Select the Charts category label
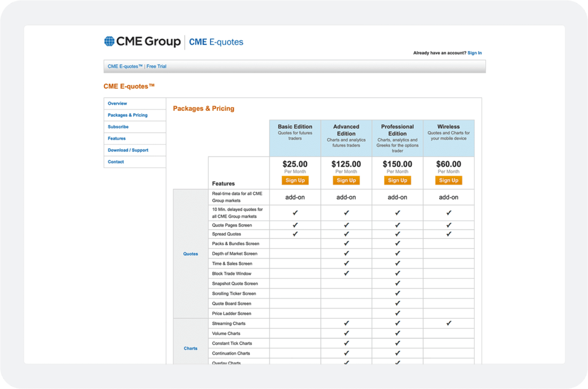Image resolution: width=588 pixels, height=389 pixels. click(191, 348)
